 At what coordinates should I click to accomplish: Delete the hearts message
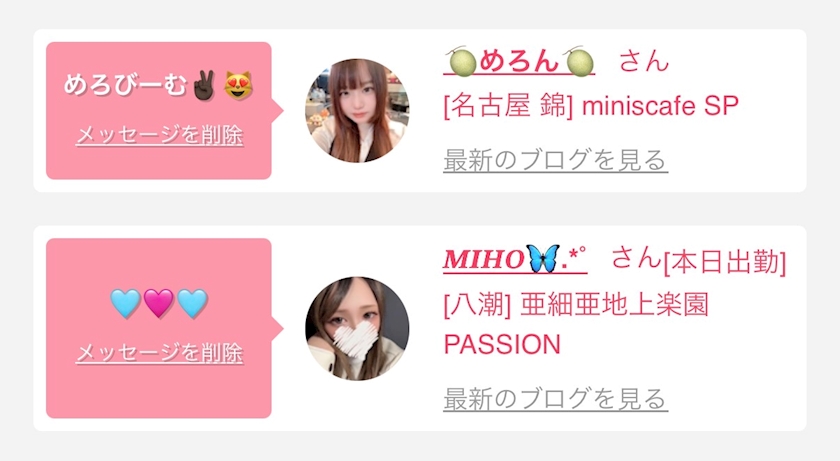pos(159,353)
